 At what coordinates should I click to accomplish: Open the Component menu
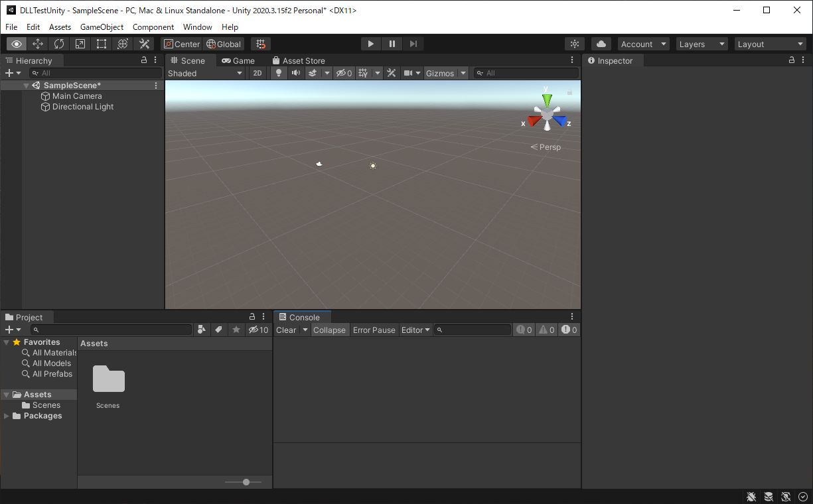[153, 27]
